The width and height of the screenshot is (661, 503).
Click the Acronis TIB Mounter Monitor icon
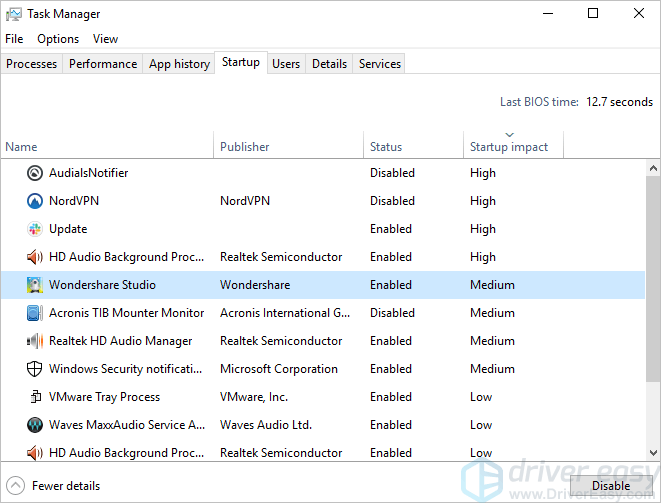35,313
